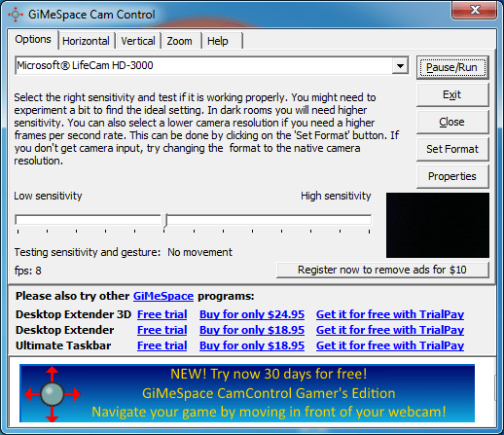Click Buy for only $18.95 for Desktop Extender

tap(252, 330)
